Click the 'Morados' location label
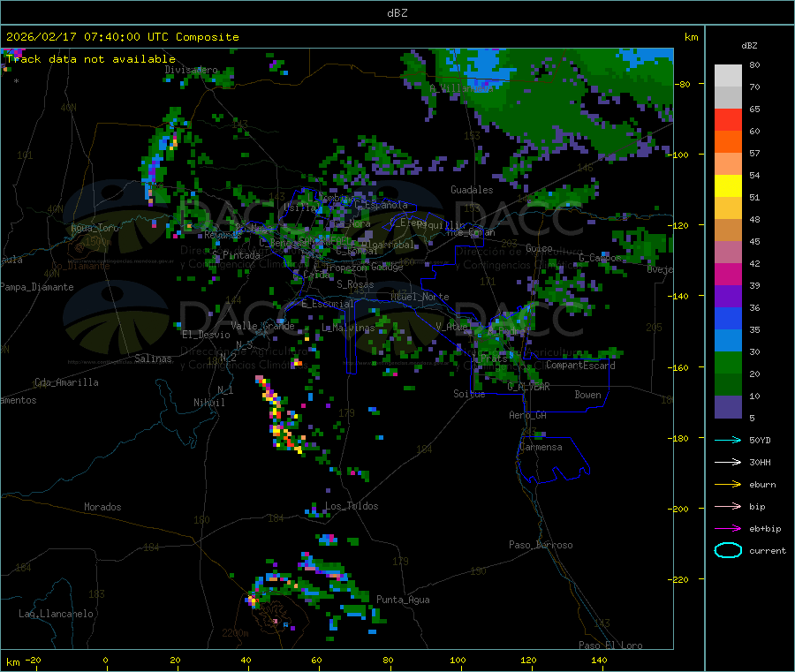Viewport: 795px width, 672px height. (x=102, y=507)
